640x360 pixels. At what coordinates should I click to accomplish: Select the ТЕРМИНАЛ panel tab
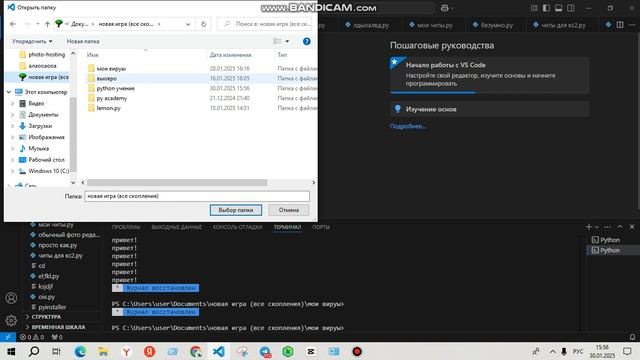point(287,227)
